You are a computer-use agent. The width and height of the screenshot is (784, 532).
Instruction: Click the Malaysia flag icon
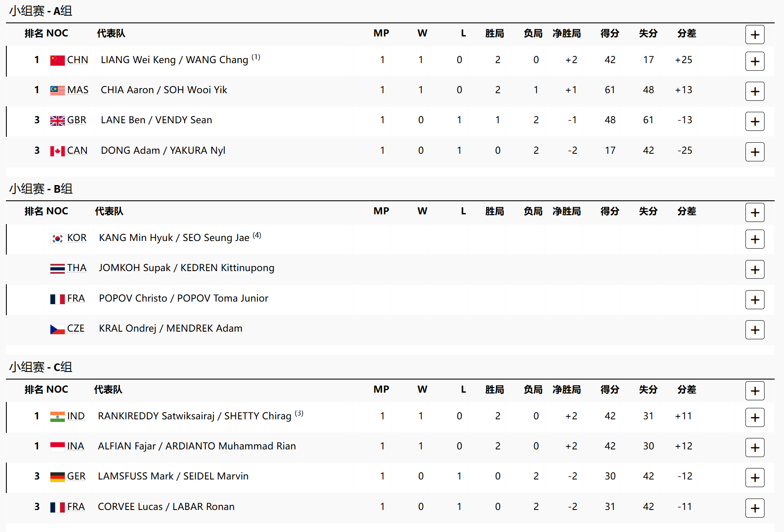(58, 91)
